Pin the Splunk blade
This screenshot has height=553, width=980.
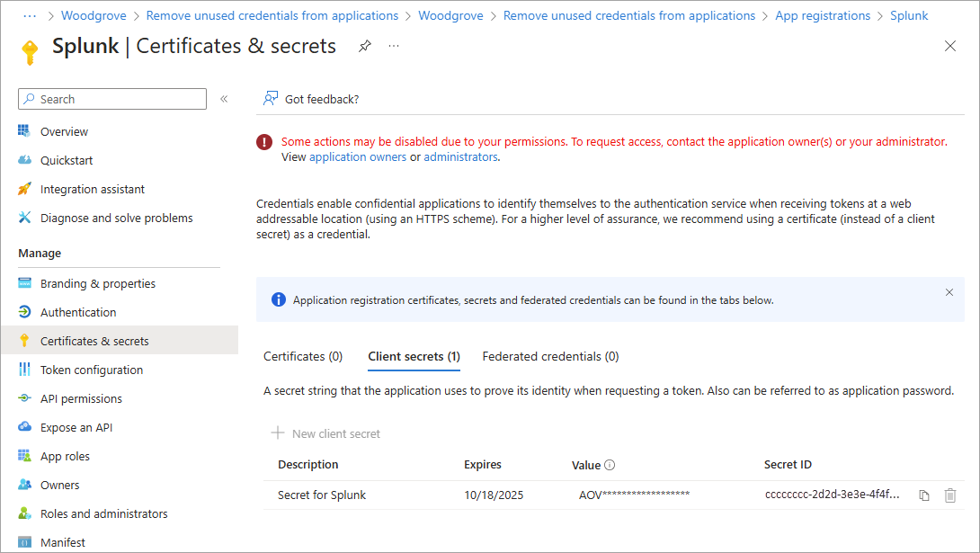[364, 47]
